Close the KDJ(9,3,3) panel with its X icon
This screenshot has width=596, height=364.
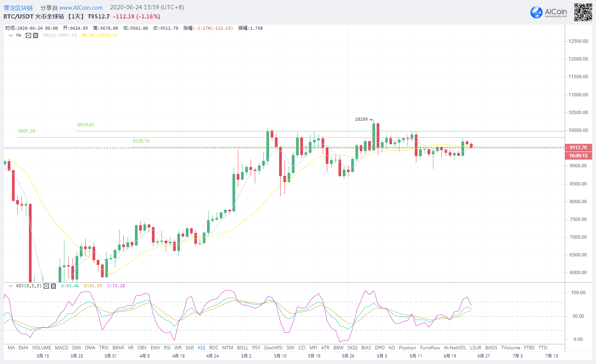53,286
